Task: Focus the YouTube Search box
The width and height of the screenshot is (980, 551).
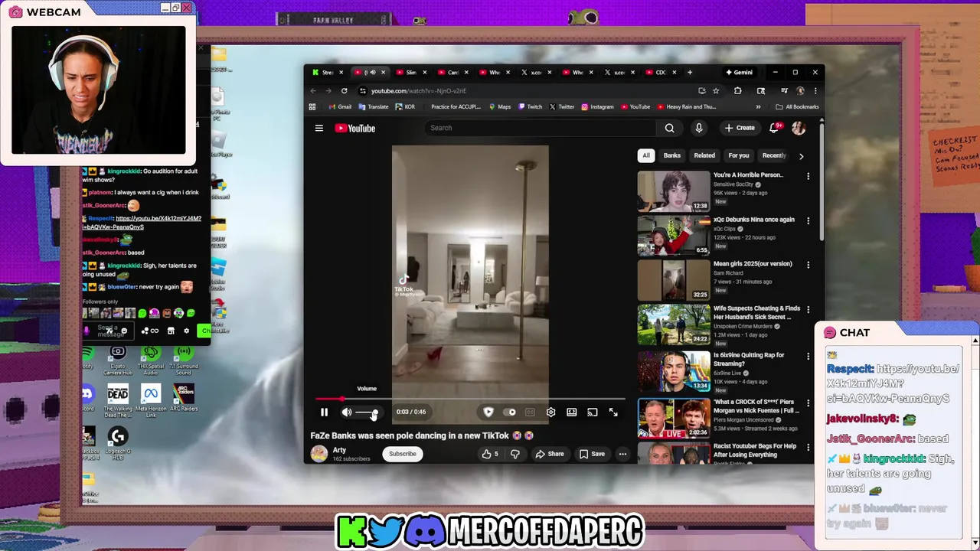Action: 540,128
